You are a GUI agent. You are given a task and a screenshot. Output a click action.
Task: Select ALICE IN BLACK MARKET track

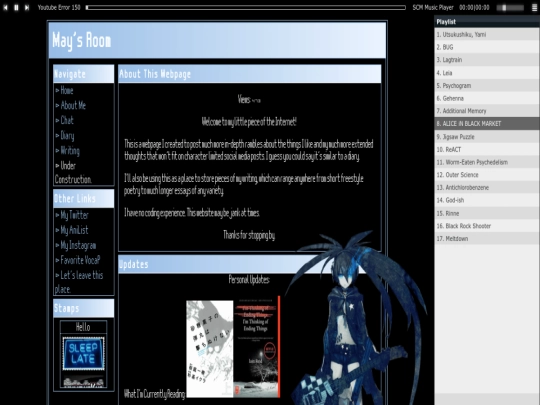click(487, 124)
